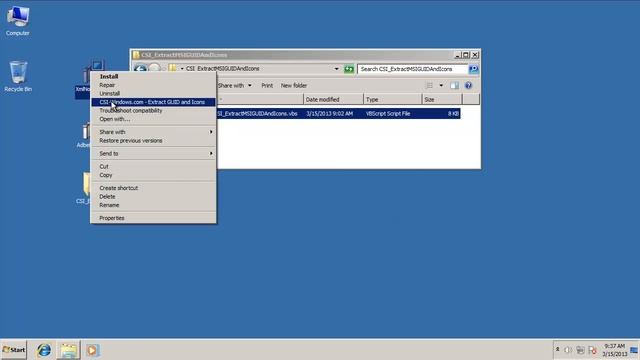The width and height of the screenshot is (640, 360).
Task: Click the 'VBScript Script File' type cell
Action: 388,113
